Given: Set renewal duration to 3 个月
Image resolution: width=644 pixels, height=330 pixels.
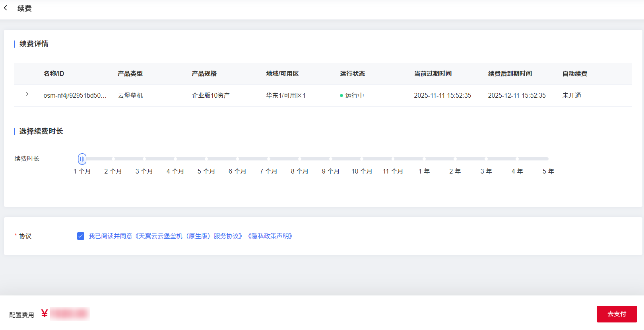Looking at the screenshot, I should [x=144, y=159].
